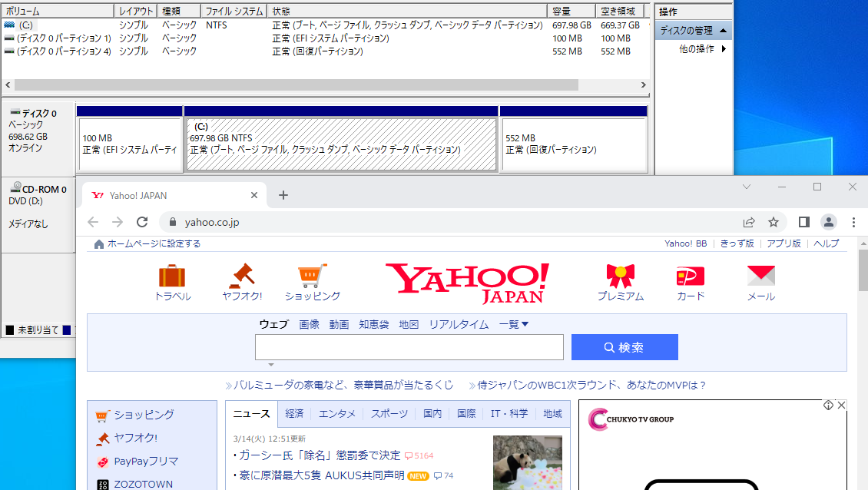This screenshot has height=490, width=868.
Task: Close the Yahoo! JAPAN tab
Action: tap(254, 195)
